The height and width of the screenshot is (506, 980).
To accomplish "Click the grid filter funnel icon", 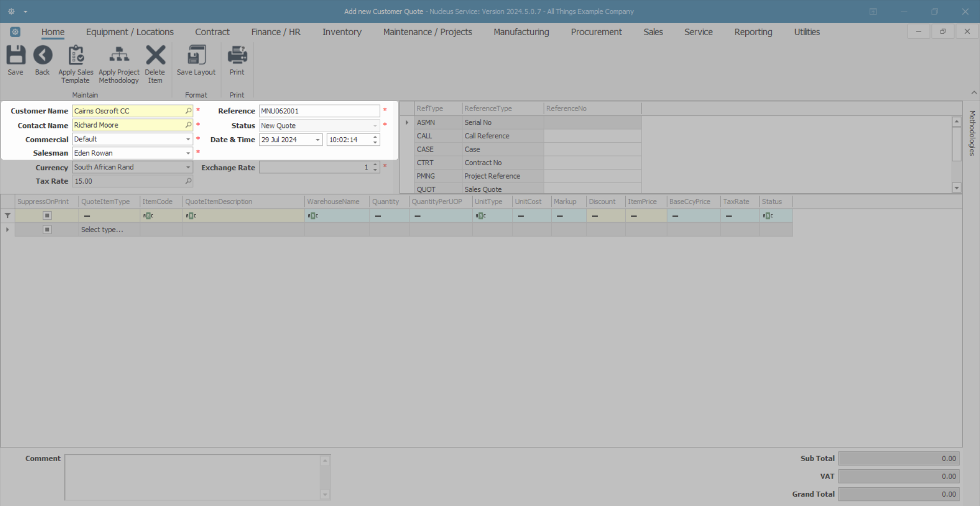I will 8,216.
